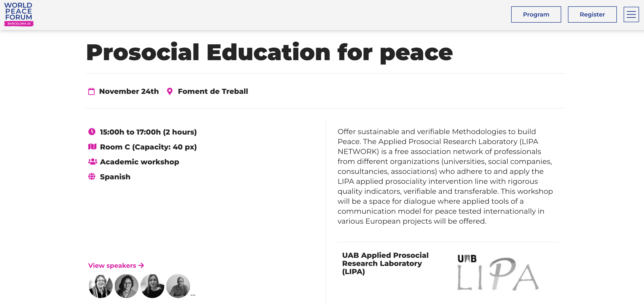644x308 pixels.
Task: Open the View speakers link
Action: [112, 265]
